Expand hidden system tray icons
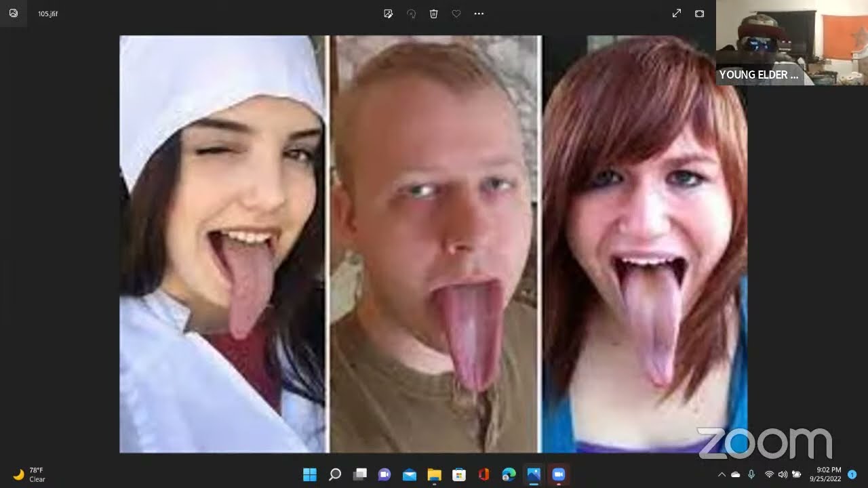868x488 pixels. pos(722,474)
